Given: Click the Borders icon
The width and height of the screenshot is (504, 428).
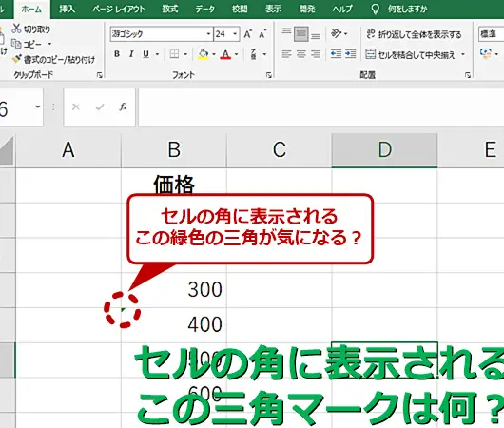Looking at the screenshot, I should click(x=174, y=54).
